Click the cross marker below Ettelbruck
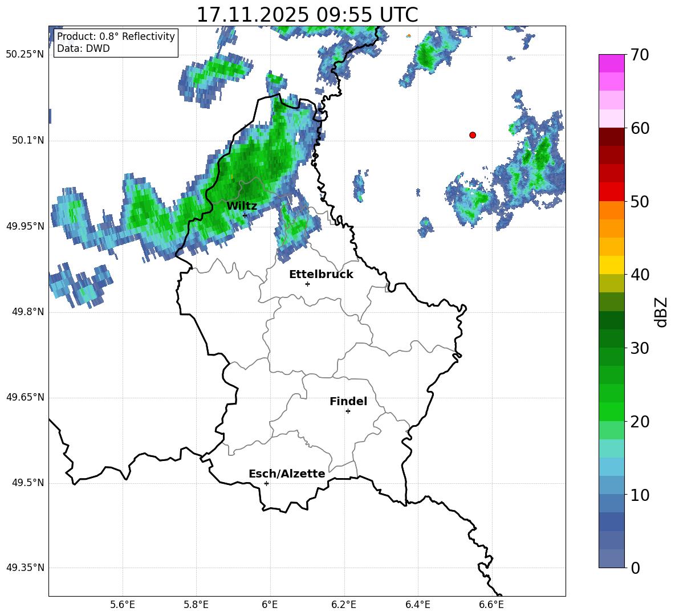Screen dimensions: 675x616 tap(307, 284)
